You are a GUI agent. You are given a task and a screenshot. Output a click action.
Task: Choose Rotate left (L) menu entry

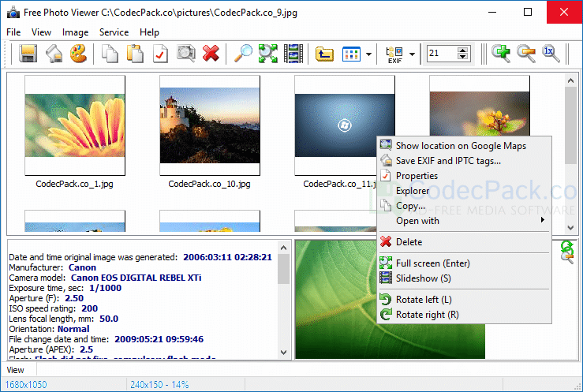(x=464, y=300)
